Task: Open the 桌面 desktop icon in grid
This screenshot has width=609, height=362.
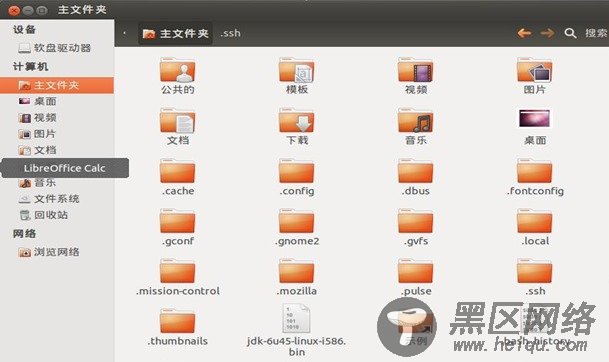Action: coord(534,126)
